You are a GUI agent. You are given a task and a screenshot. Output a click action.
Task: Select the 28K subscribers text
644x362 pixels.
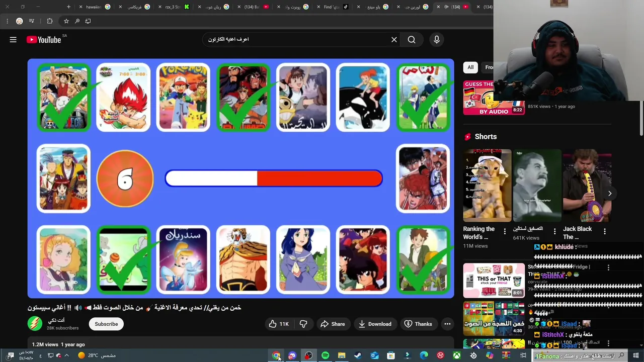62,328
